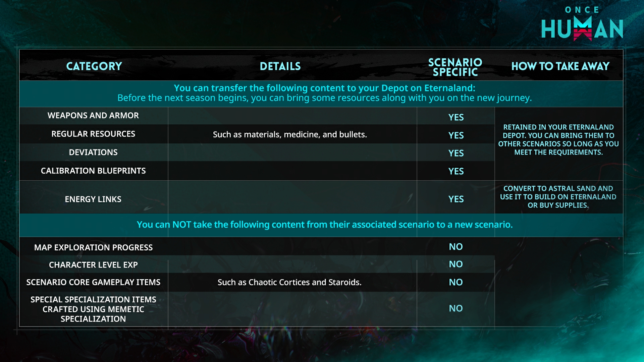The image size is (644, 362).
Task: Select the Energy Links row label
Action: coord(93,199)
